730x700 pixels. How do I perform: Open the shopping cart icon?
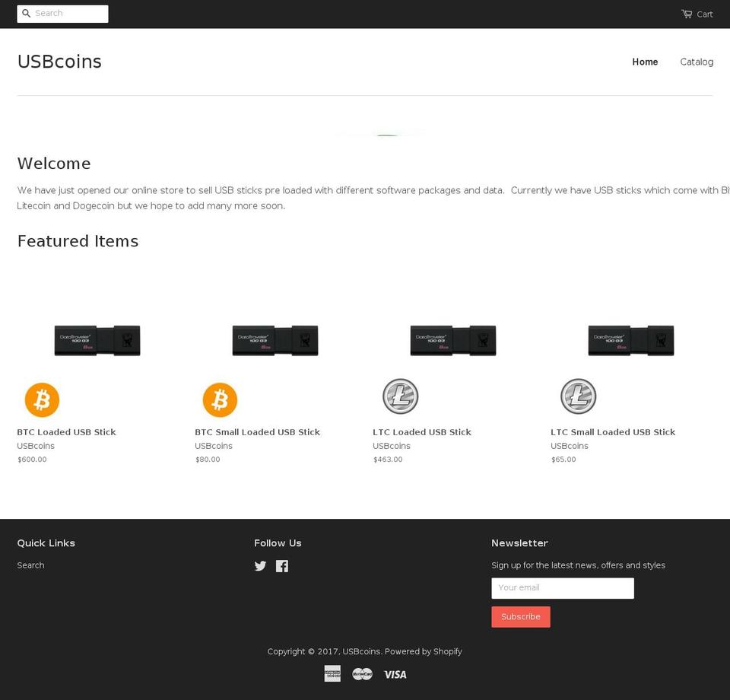(x=687, y=14)
